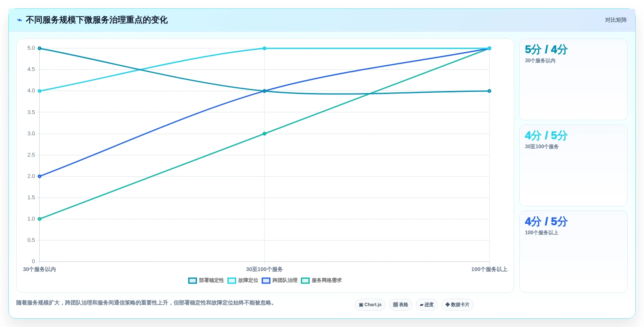Click the 部署稳定性 legend label
Image resolution: width=644 pixels, height=327 pixels.
[x=212, y=281]
